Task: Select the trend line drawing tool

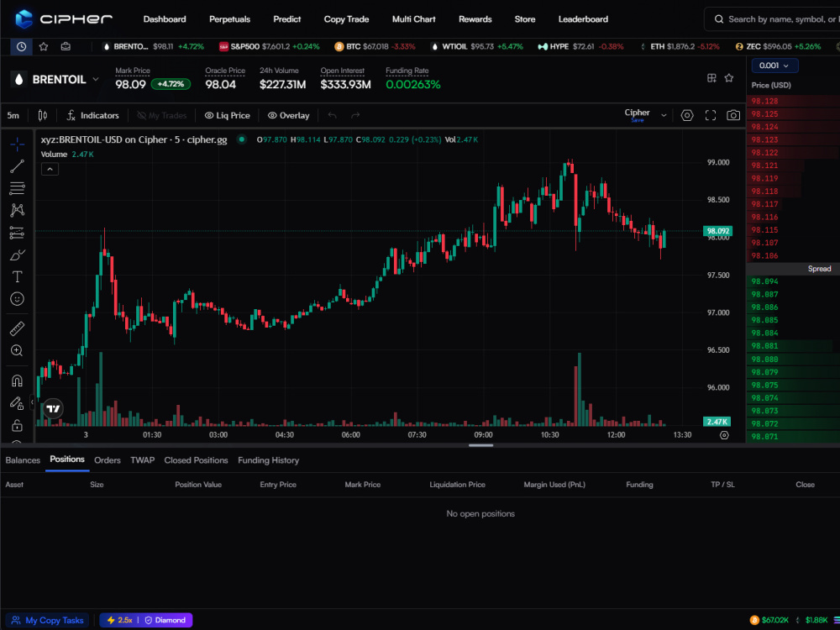Action: tap(17, 166)
